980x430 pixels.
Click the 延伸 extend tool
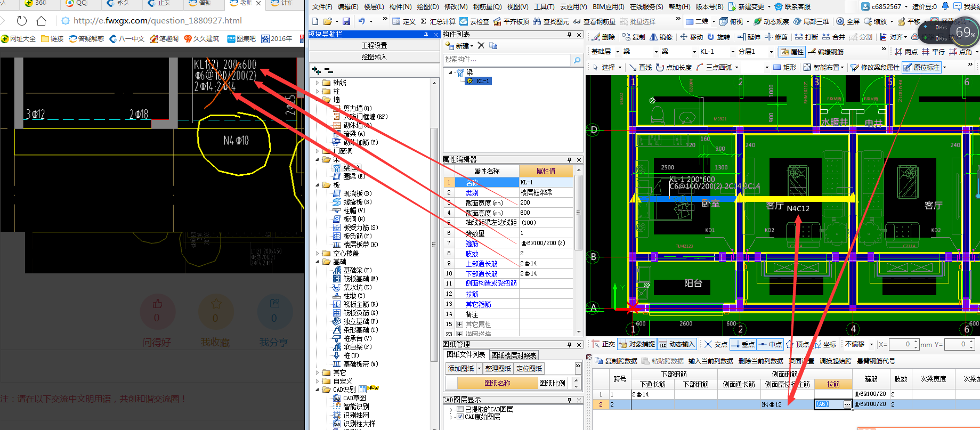[749, 37]
